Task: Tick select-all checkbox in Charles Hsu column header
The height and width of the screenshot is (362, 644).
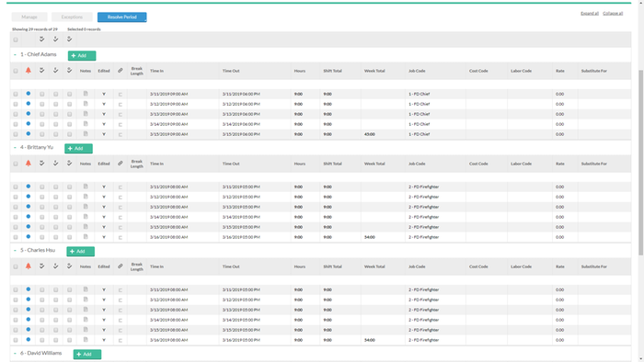Action: pyautogui.click(x=16, y=266)
